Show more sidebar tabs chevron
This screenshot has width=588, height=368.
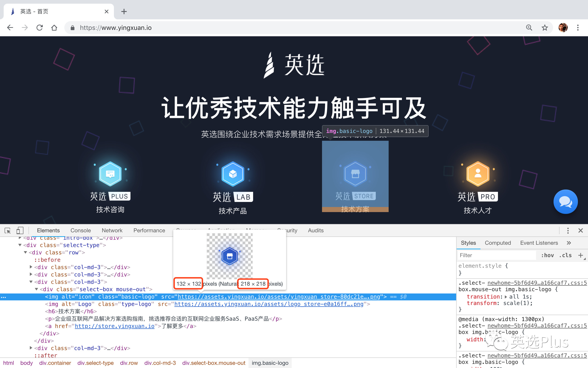(x=569, y=243)
